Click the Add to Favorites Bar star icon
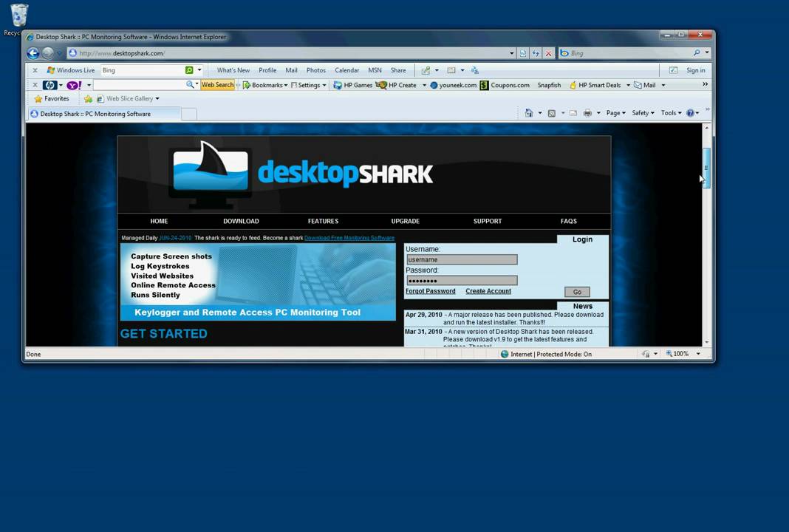 (x=88, y=99)
